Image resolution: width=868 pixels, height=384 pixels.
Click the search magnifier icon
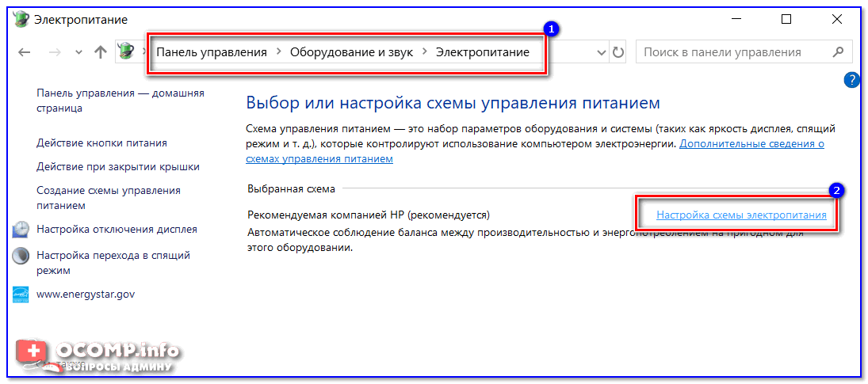[x=838, y=52]
